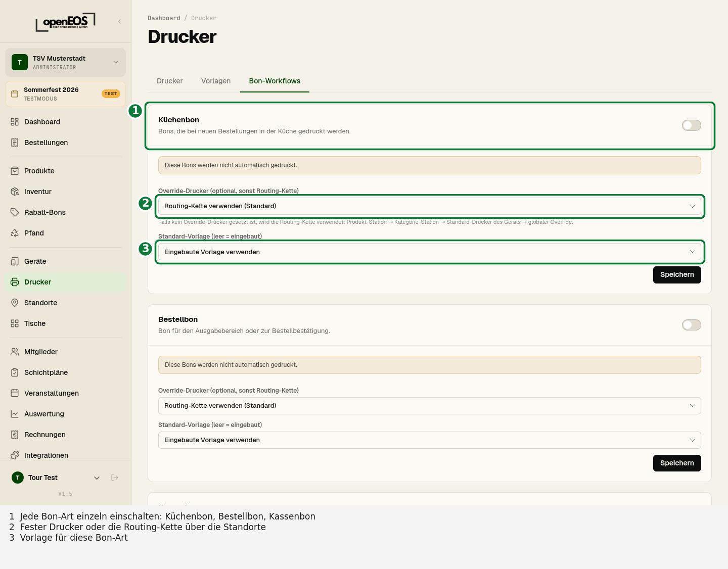Expand the Tour Test user menu

[x=56, y=478]
